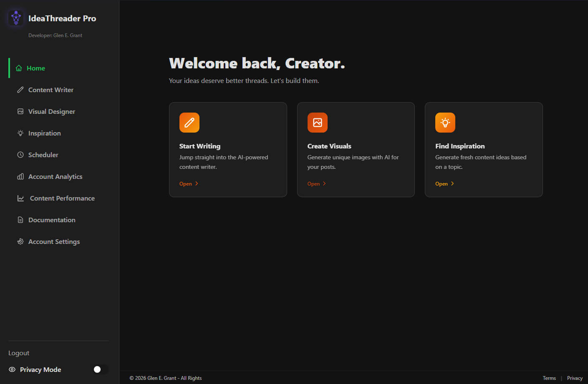Click the Developer: Glen E. Grant text
Image resolution: width=588 pixels, height=384 pixels.
(55, 35)
